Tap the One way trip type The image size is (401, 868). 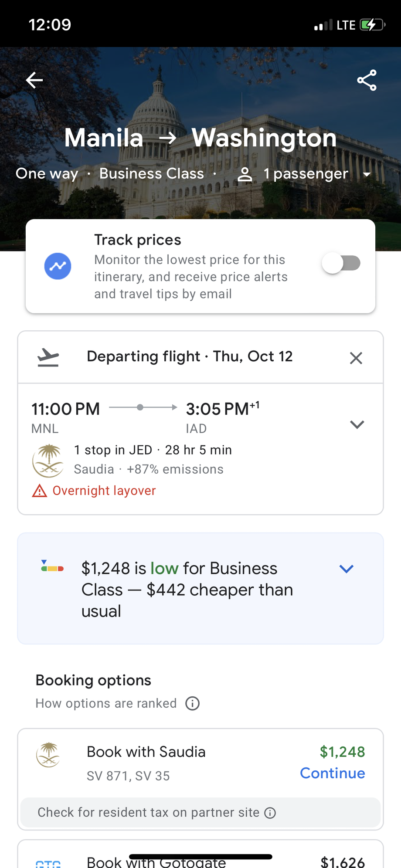point(47,173)
